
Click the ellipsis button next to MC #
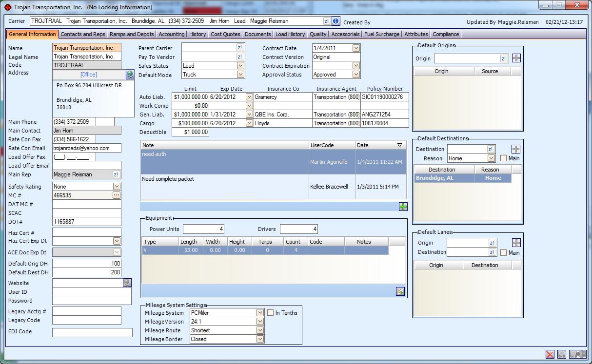pyautogui.click(x=116, y=195)
